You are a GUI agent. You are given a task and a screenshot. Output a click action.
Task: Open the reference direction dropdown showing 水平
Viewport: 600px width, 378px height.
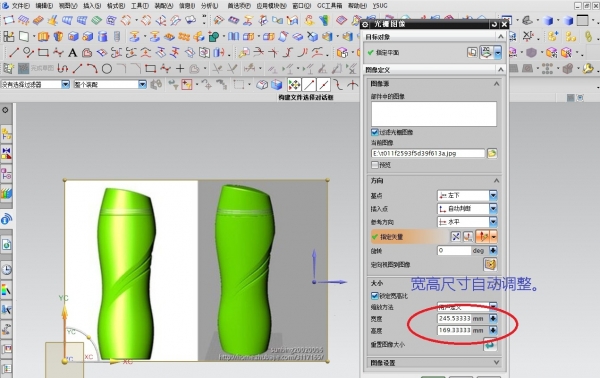coord(467,222)
